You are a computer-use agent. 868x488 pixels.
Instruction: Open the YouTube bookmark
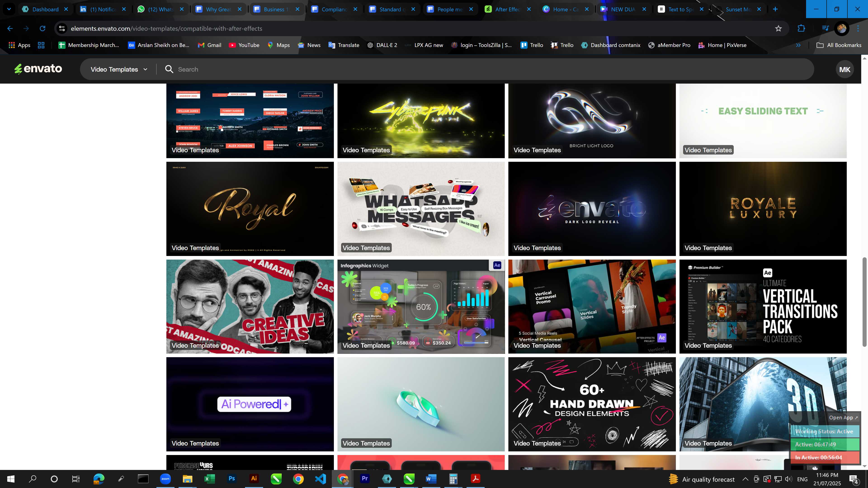point(244,45)
